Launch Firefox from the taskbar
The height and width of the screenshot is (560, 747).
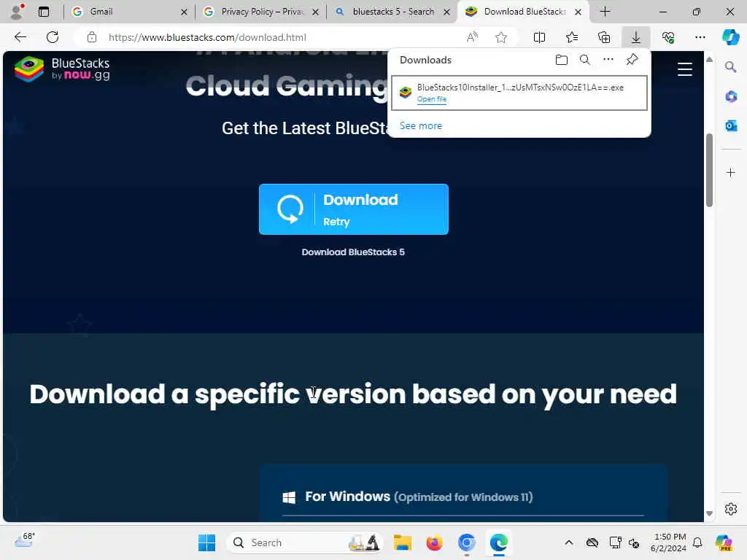(x=435, y=542)
